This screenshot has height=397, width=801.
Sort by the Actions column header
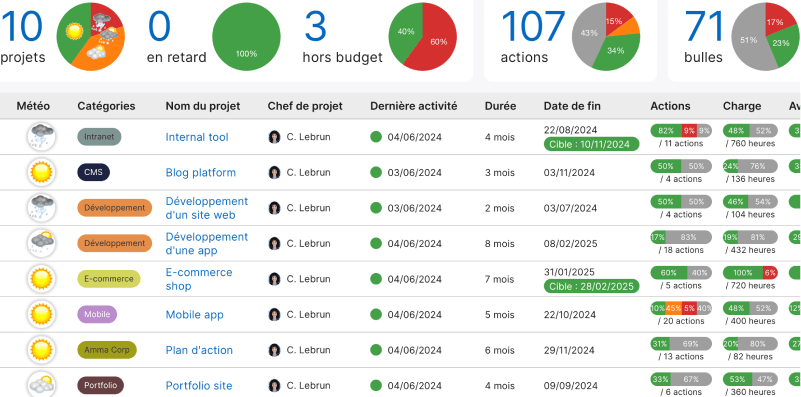tap(670, 106)
